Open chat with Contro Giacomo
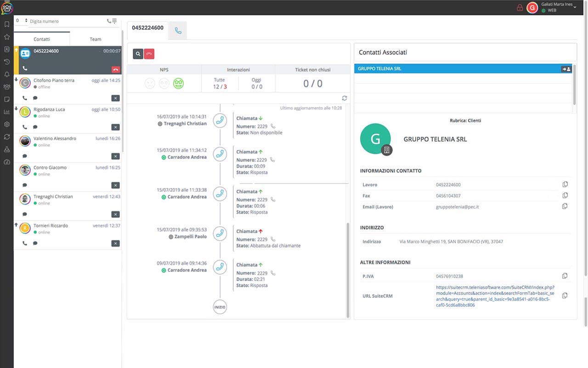Viewport: 588px width, 368px height. [25, 185]
